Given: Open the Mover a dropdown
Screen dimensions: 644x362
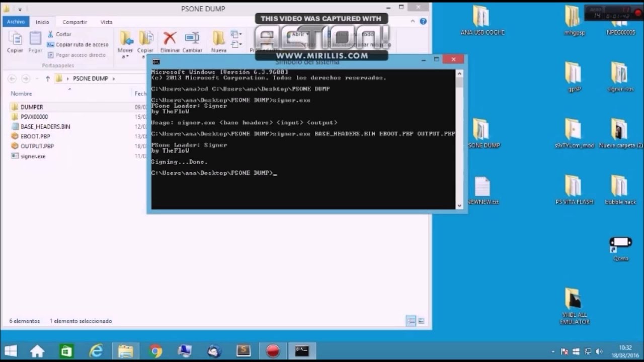Looking at the screenshot, I should click(x=125, y=43).
